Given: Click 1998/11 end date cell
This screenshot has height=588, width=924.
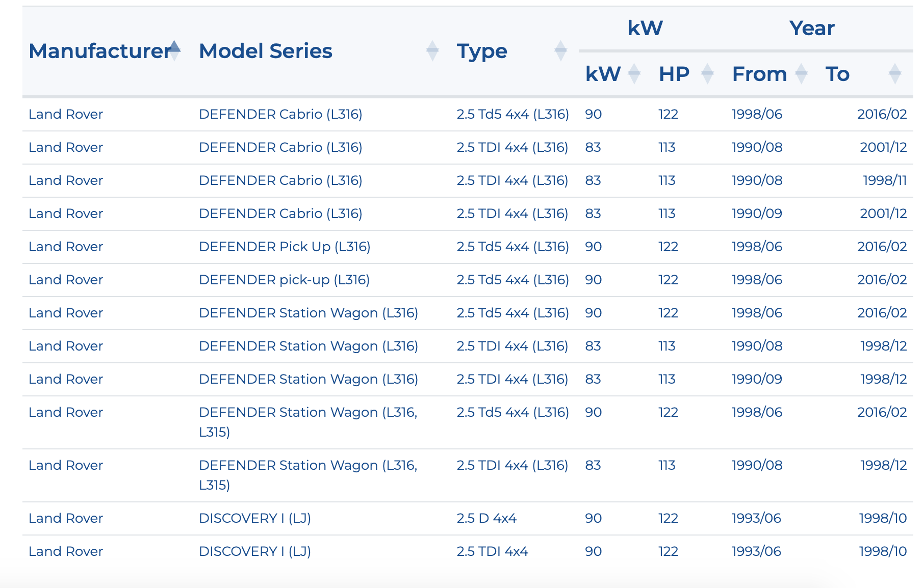Looking at the screenshot, I should (885, 180).
